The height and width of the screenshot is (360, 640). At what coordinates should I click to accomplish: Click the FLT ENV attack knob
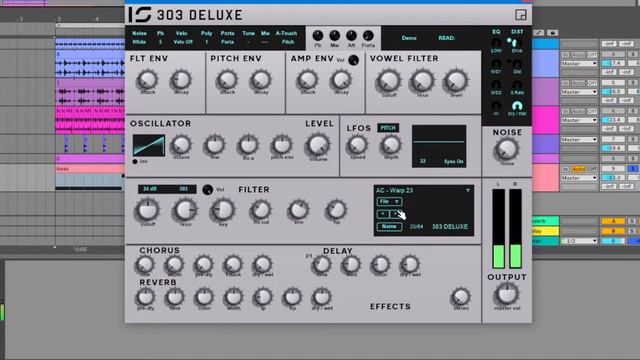[x=147, y=80]
